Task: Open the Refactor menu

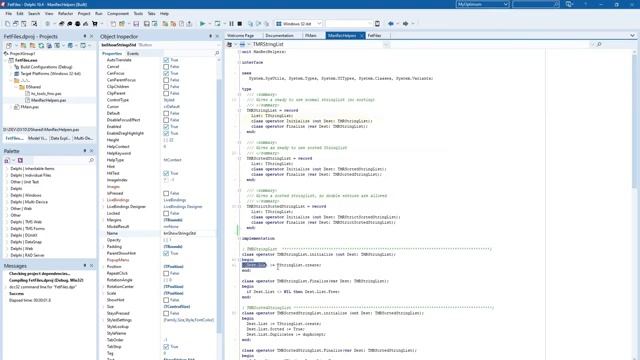Action: click(65, 13)
